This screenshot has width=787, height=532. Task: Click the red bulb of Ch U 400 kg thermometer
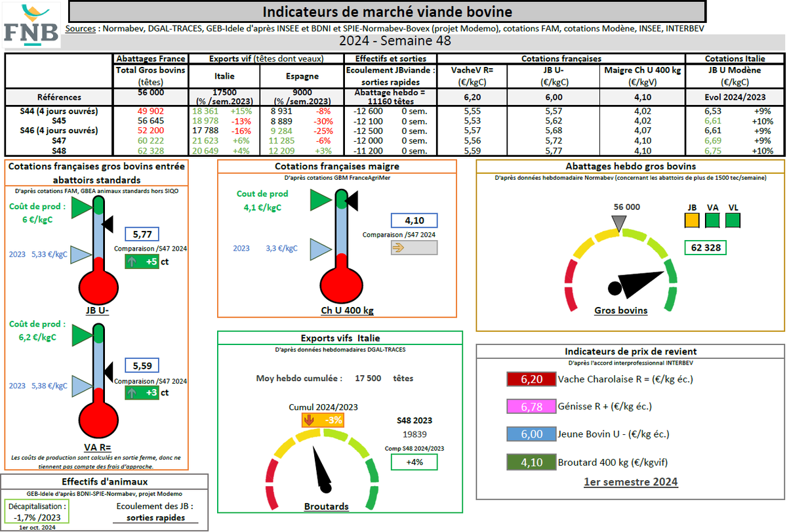coord(340,285)
